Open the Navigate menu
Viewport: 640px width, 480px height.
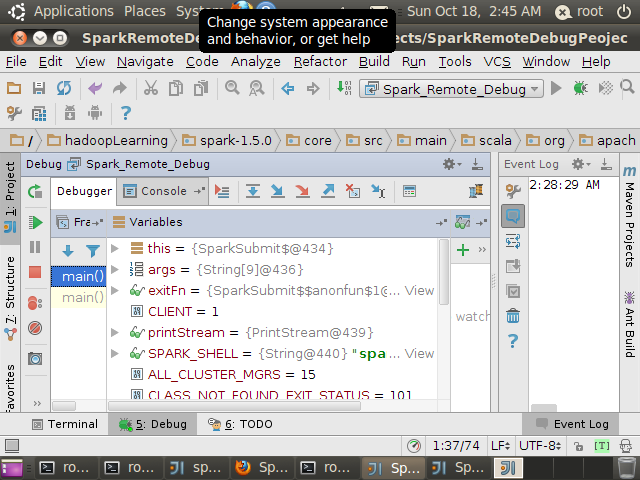pyautogui.click(x=145, y=62)
